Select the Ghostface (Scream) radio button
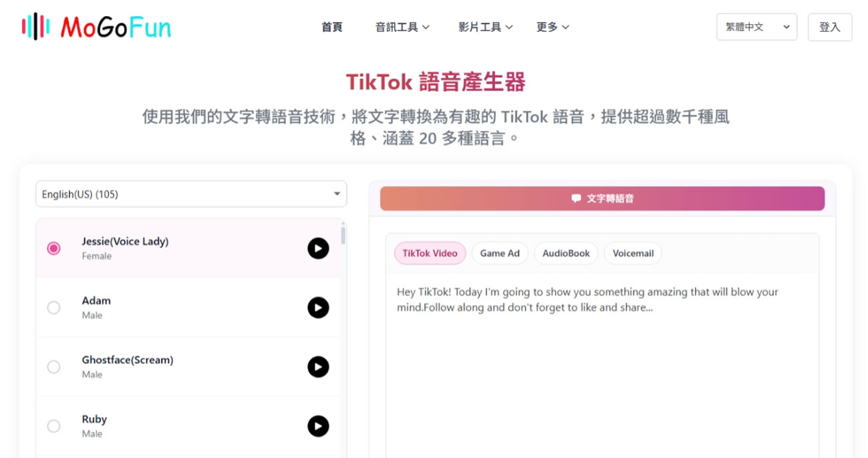 tap(54, 367)
